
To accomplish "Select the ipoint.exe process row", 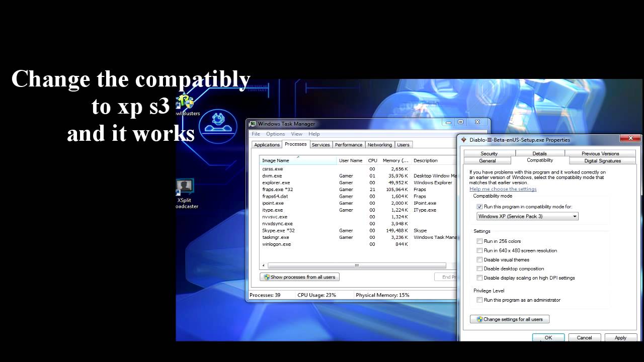I will tap(358, 203).
